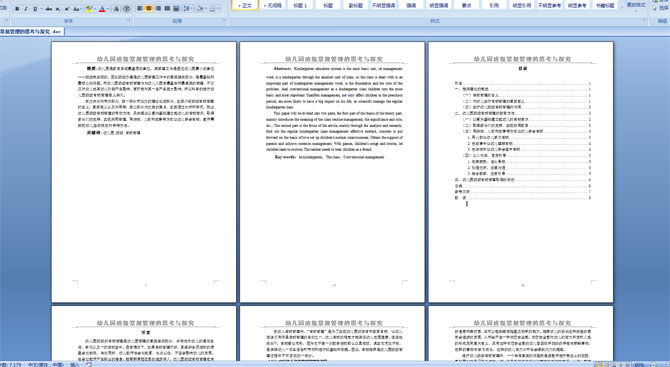The height and width of the screenshot is (367, 670).
Task: Align the paragraph to the left
Action: [x=139, y=9]
